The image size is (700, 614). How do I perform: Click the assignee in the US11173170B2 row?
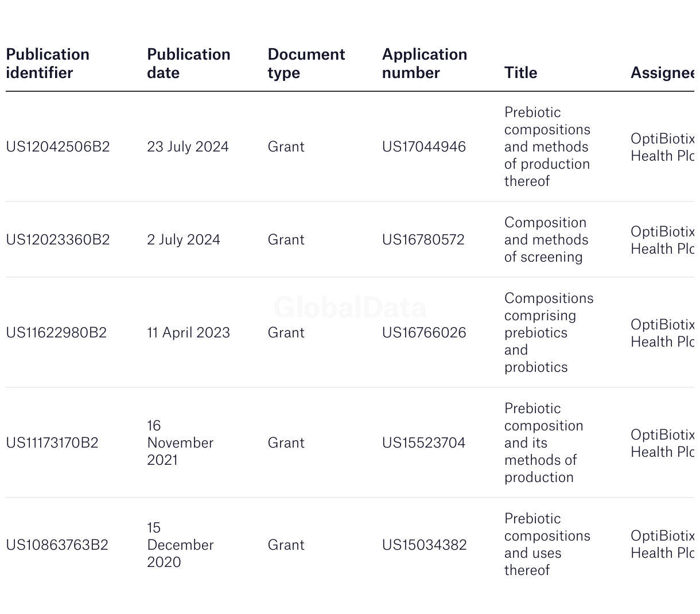click(662, 444)
